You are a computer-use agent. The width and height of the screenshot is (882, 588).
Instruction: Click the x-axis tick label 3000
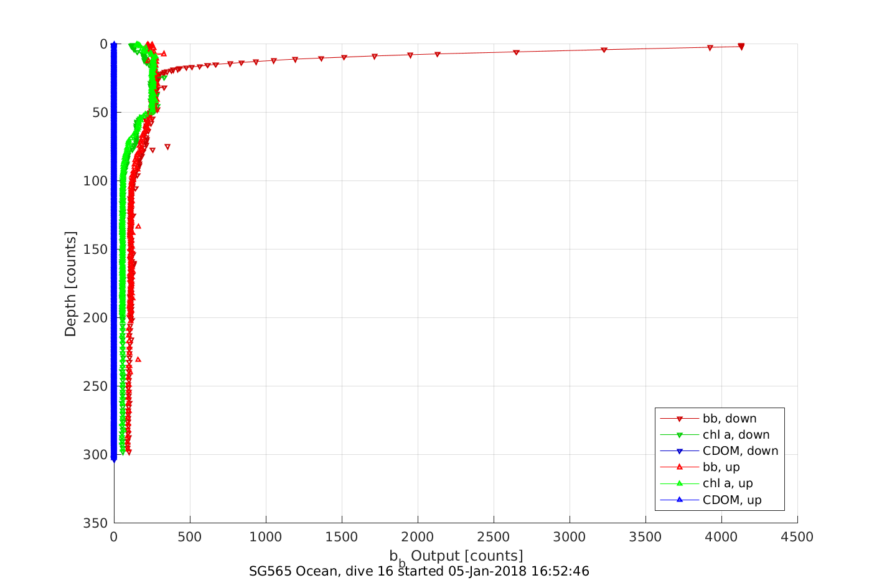570,537
